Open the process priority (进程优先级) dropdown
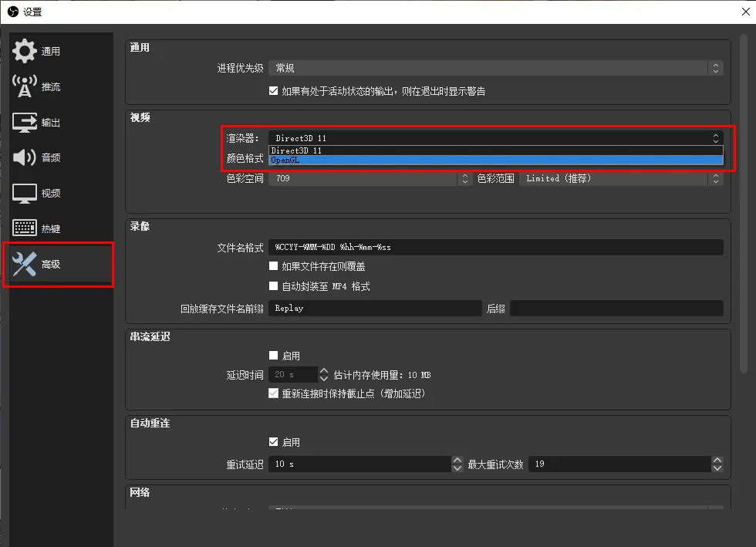756x547 pixels. click(x=495, y=68)
